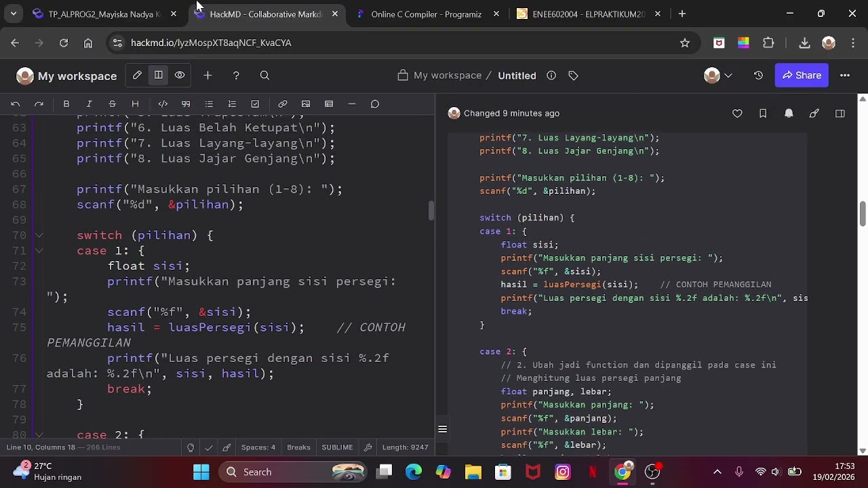868x488 pixels.
Task: Click the preview pane vertical scrollbar thumb
Action: point(863,213)
